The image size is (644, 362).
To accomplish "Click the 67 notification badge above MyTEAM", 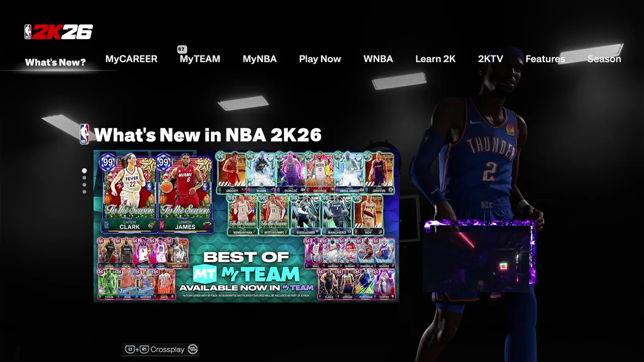I will point(182,49).
